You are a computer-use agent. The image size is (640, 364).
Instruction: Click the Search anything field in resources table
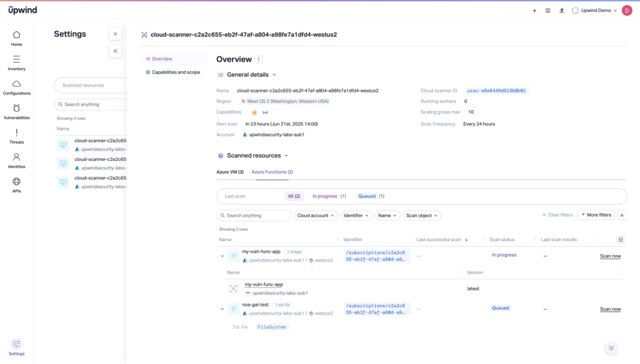click(x=254, y=215)
